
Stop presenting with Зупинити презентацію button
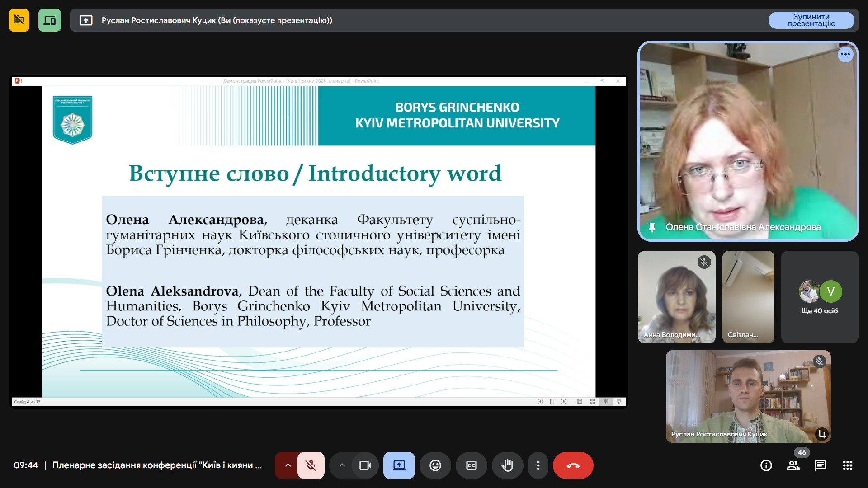[x=811, y=20]
